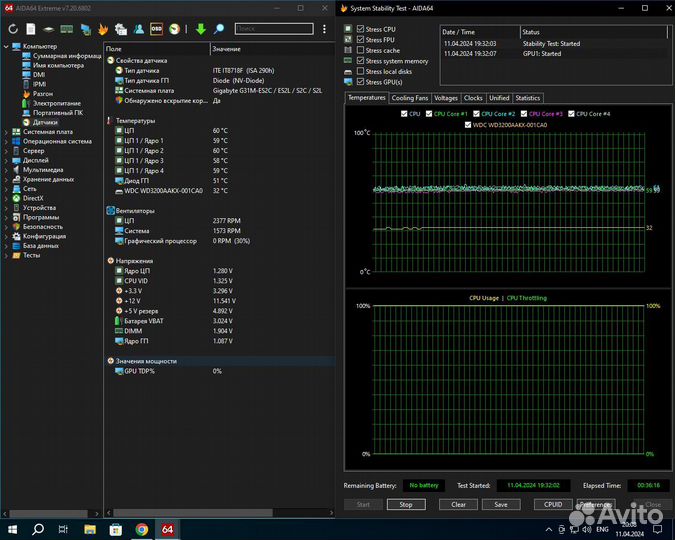Expand Системная плата tree node
Screen dimensions: 675x540
[x=6, y=132]
